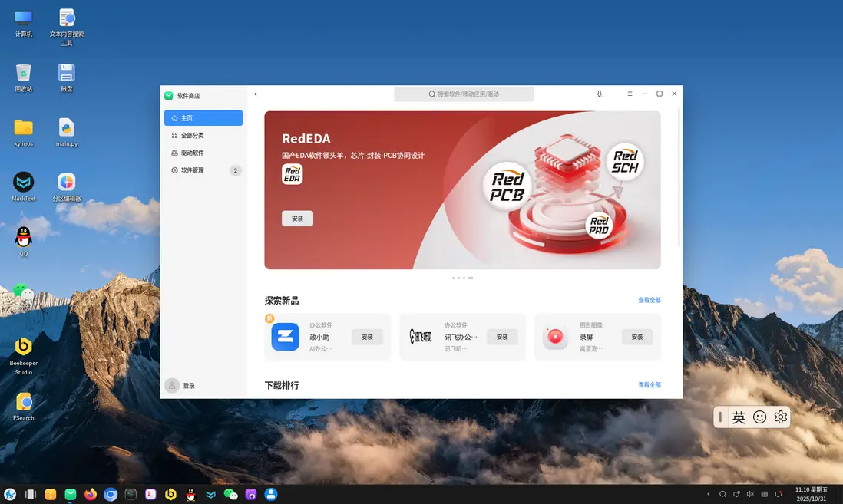Focus the 搜索软件/移动应用/驱动 search field
Screen dimensions: 843x504
click(464, 94)
